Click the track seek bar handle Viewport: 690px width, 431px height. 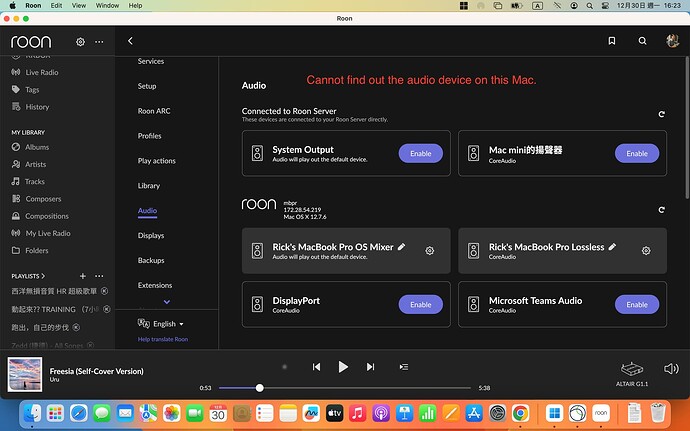click(260, 388)
